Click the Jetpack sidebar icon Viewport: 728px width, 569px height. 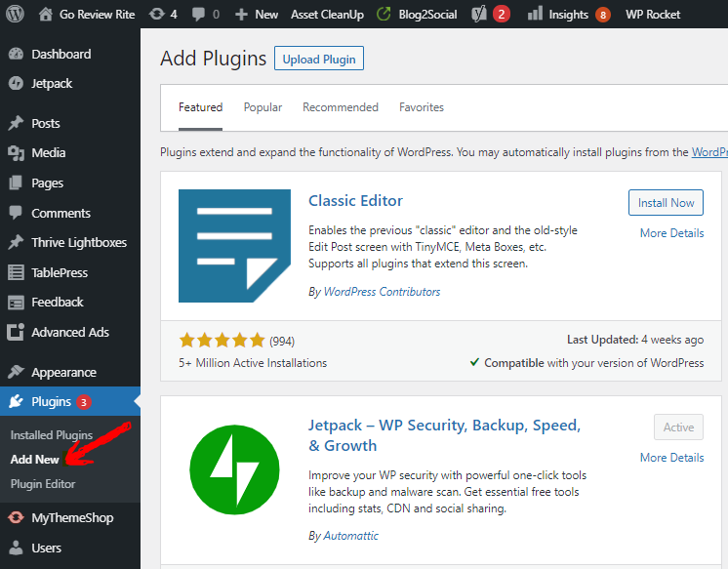(x=16, y=84)
